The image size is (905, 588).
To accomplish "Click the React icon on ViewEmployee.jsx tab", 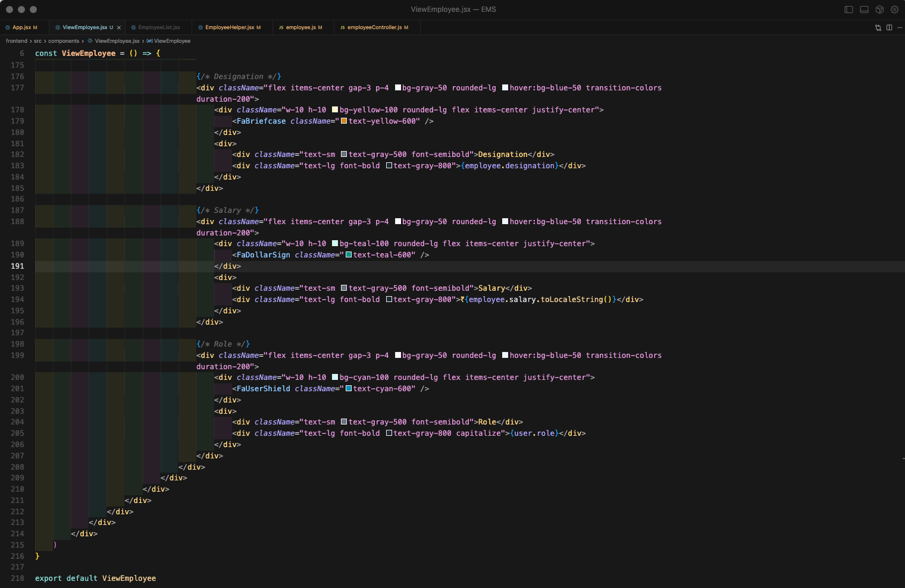I will tap(58, 27).
